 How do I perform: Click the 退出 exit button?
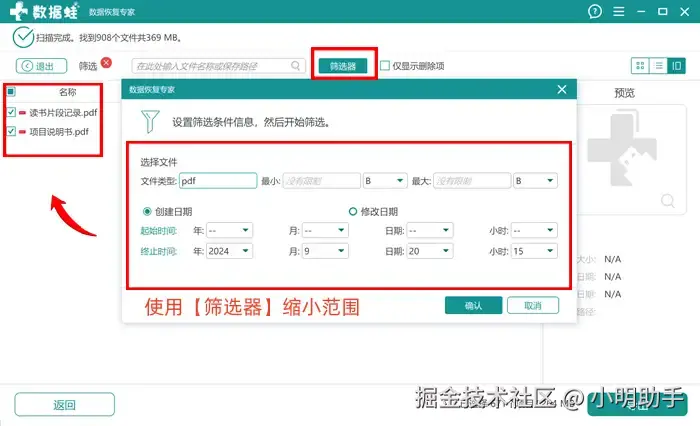click(x=42, y=66)
